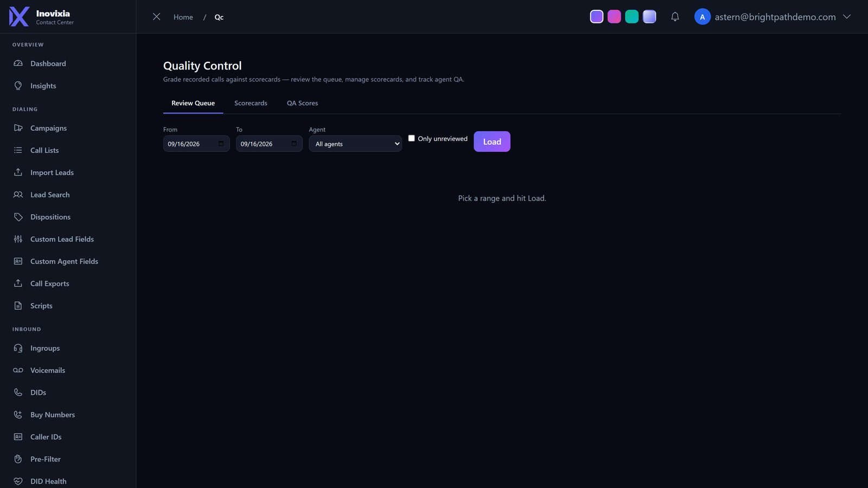Open the All agents dropdown

coord(355,144)
